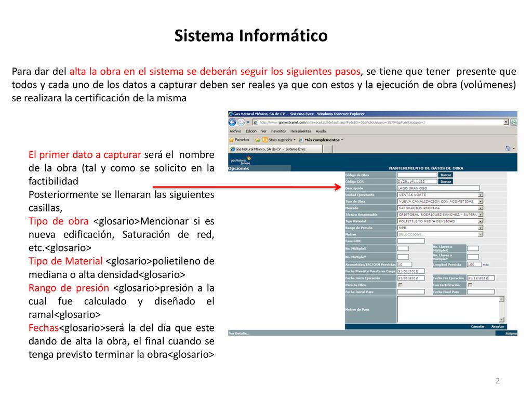This screenshot has height=399, width=532.
Task: Open the Favoritos menu in menu bar
Action: (278, 131)
